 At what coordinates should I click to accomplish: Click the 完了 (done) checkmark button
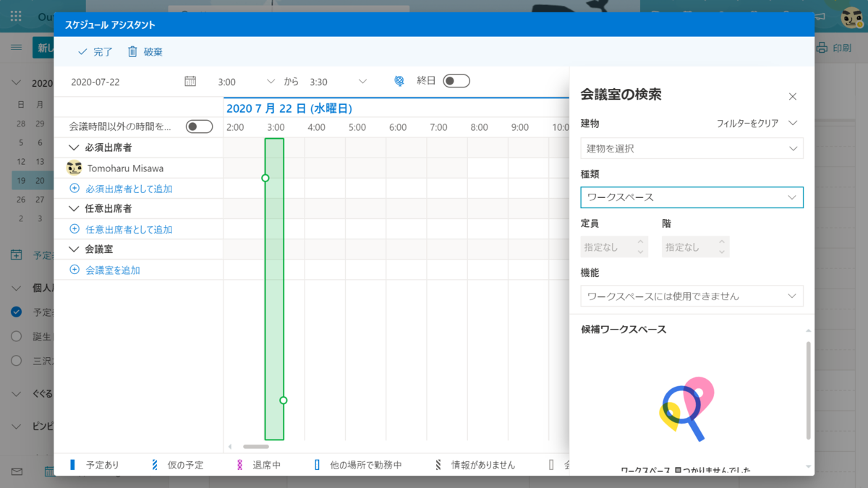[x=95, y=52]
